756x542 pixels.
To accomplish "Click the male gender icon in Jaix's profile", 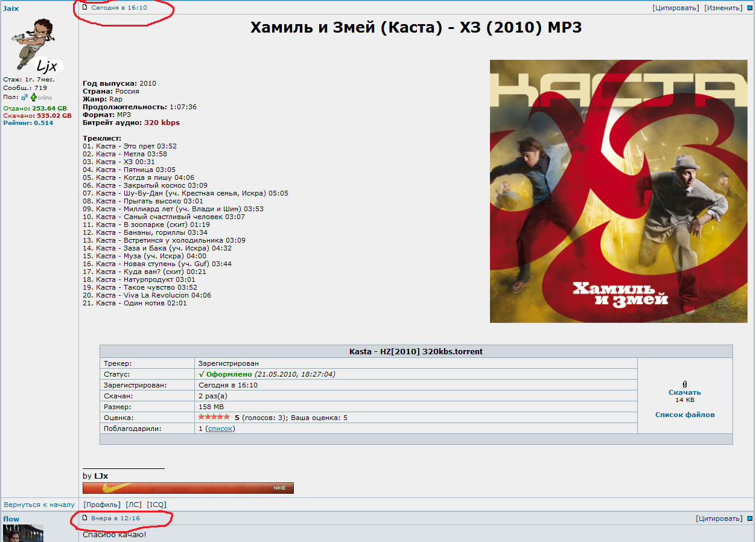I will 25,97.
